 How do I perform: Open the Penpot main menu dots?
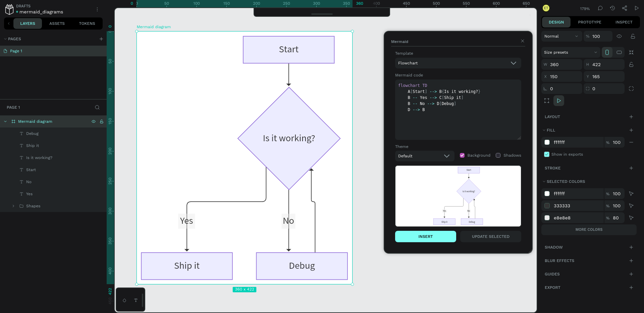[x=97, y=9]
